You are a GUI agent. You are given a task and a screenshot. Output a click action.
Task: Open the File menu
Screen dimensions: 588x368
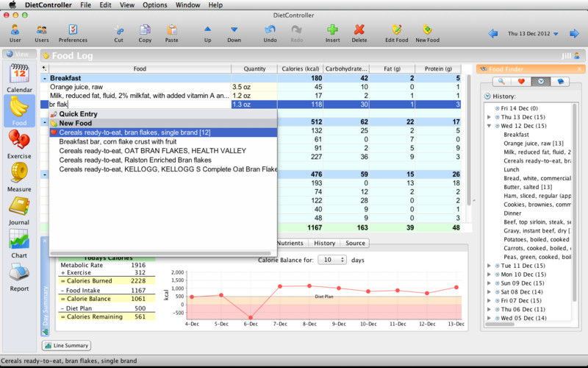point(85,5)
